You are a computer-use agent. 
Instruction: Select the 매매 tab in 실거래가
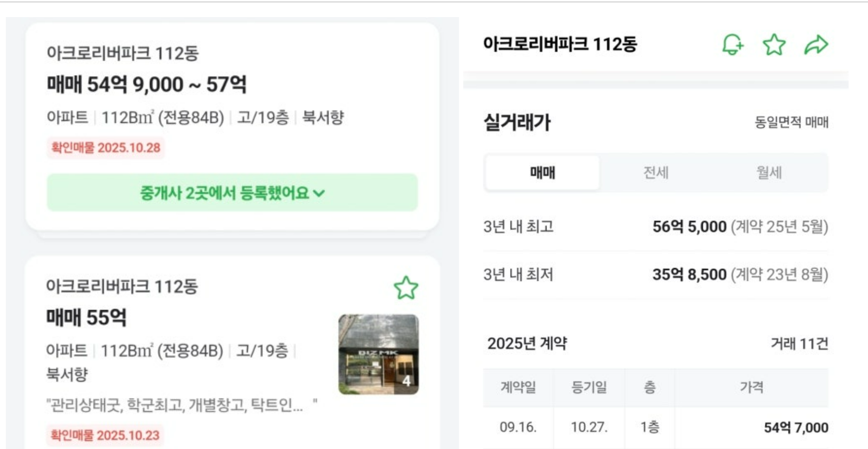pyautogui.click(x=543, y=173)
